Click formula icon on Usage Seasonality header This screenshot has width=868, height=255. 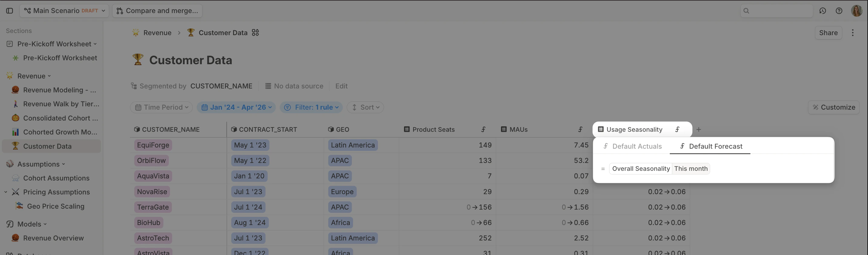(677, 129)
